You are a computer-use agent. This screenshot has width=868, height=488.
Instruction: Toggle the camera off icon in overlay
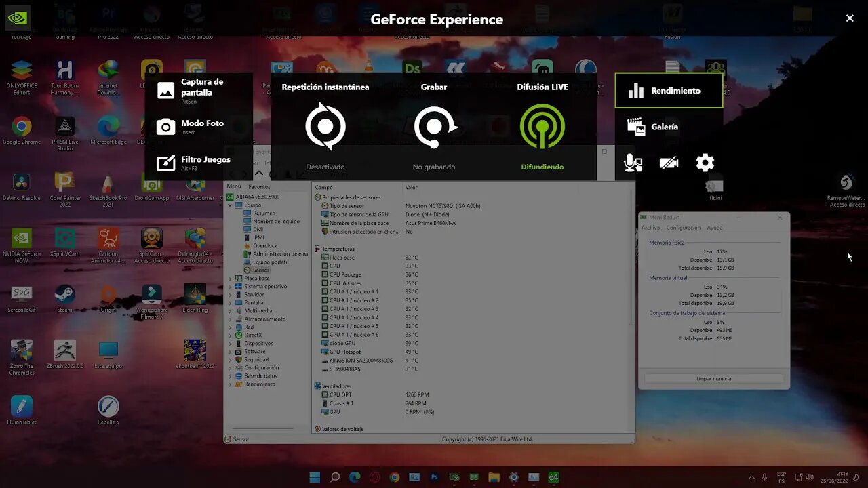pos(669,163)
